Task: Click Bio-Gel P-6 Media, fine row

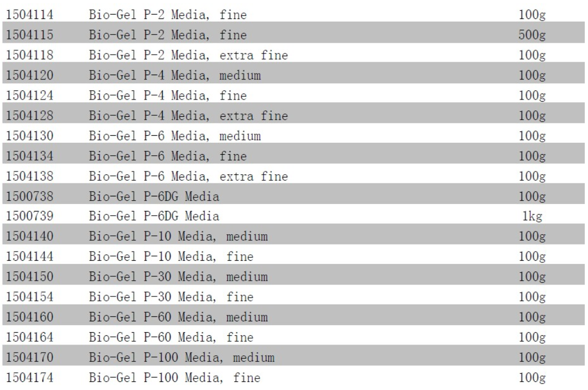Action: click(294, 156)
